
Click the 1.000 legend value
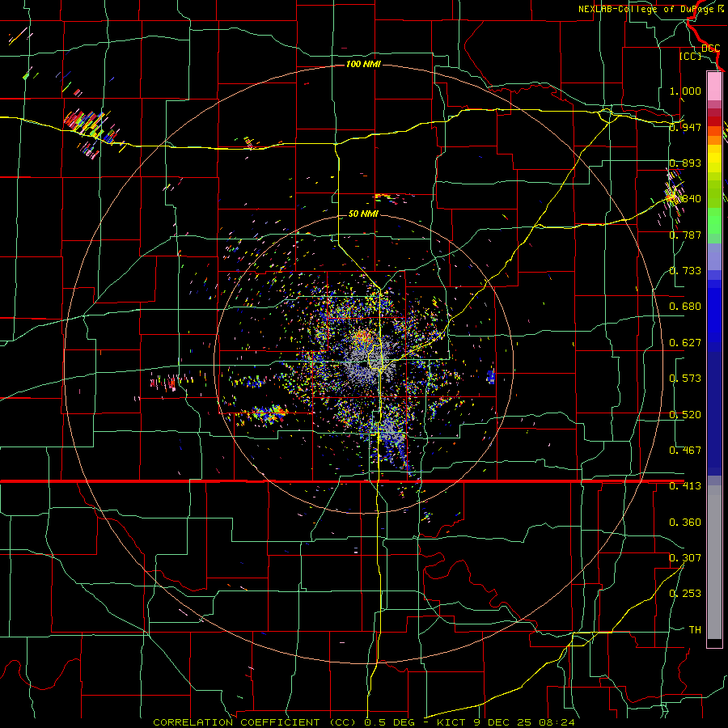point(685,91)
